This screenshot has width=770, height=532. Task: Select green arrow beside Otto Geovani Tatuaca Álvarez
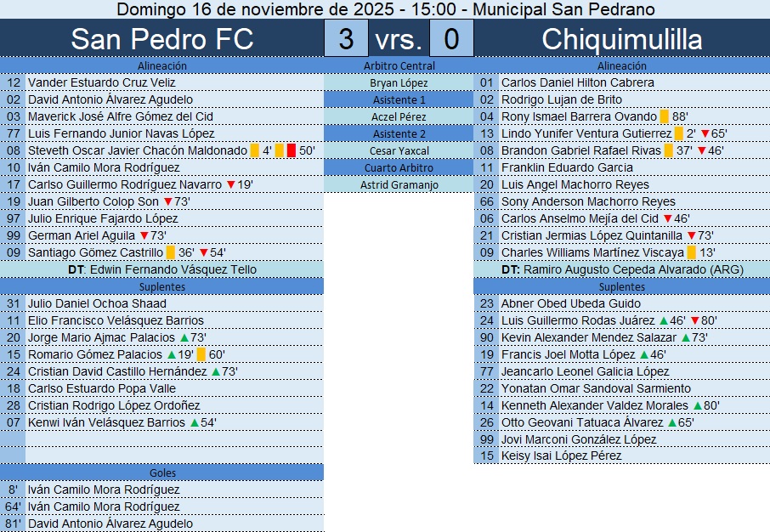coord(673,422)
